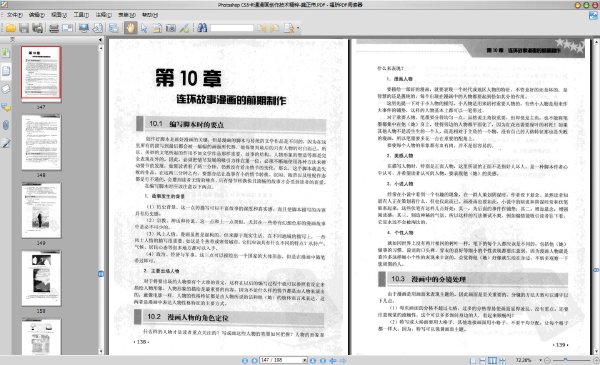Viewport: 600px width, 365px height.
Task: Open the attachments paperclip panel
Action: click(6, 125)
